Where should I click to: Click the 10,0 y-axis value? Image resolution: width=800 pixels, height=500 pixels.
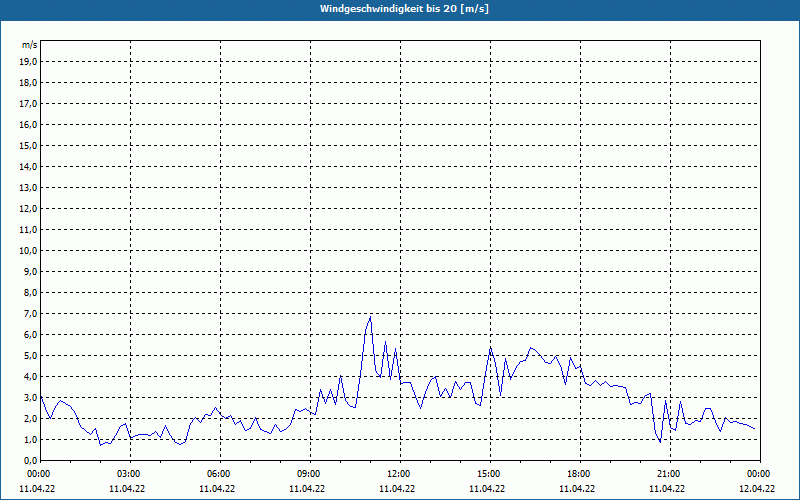click(x=28, y=251)
